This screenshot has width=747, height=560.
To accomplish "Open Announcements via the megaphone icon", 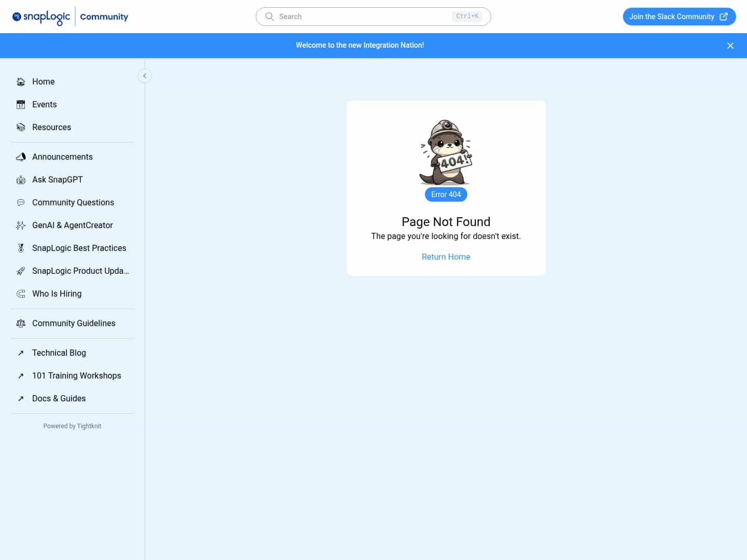I will [x=21, y=157].
